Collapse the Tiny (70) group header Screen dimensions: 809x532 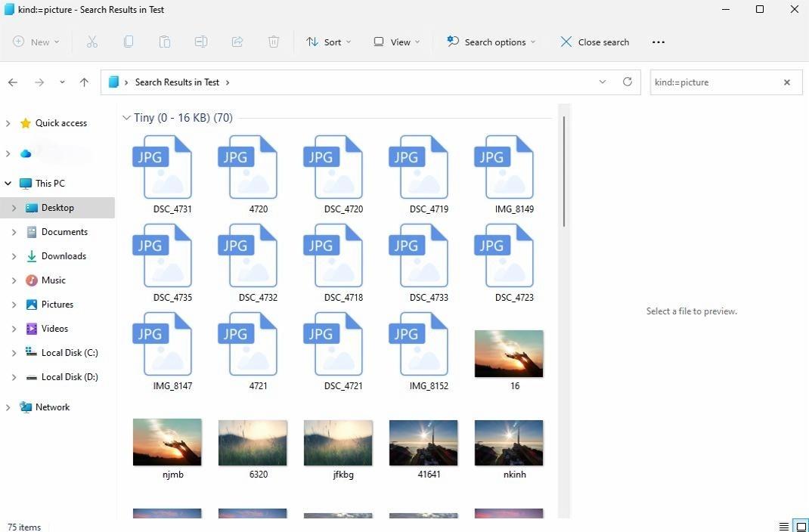[126, 117]
